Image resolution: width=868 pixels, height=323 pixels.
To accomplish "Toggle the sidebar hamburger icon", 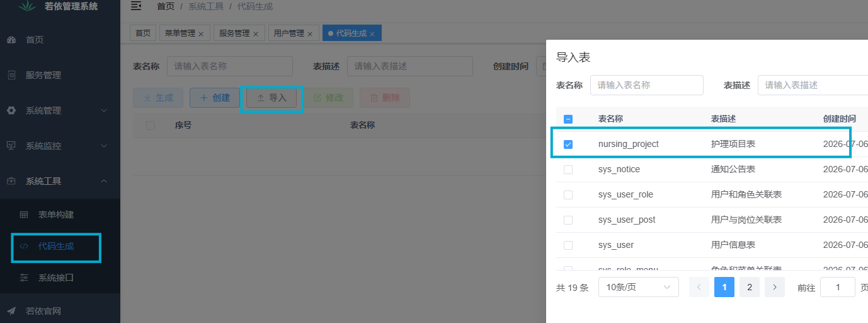I will point(135,6).
